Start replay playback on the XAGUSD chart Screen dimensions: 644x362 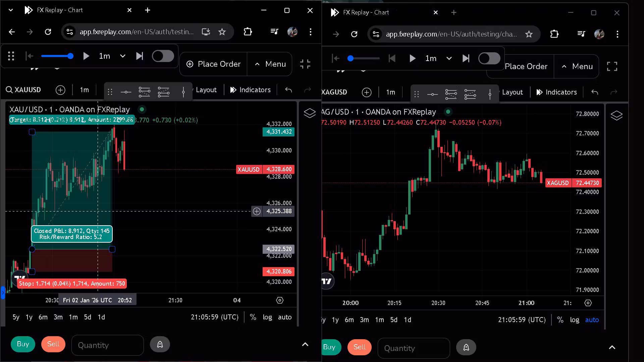click(x=413, y=59)
